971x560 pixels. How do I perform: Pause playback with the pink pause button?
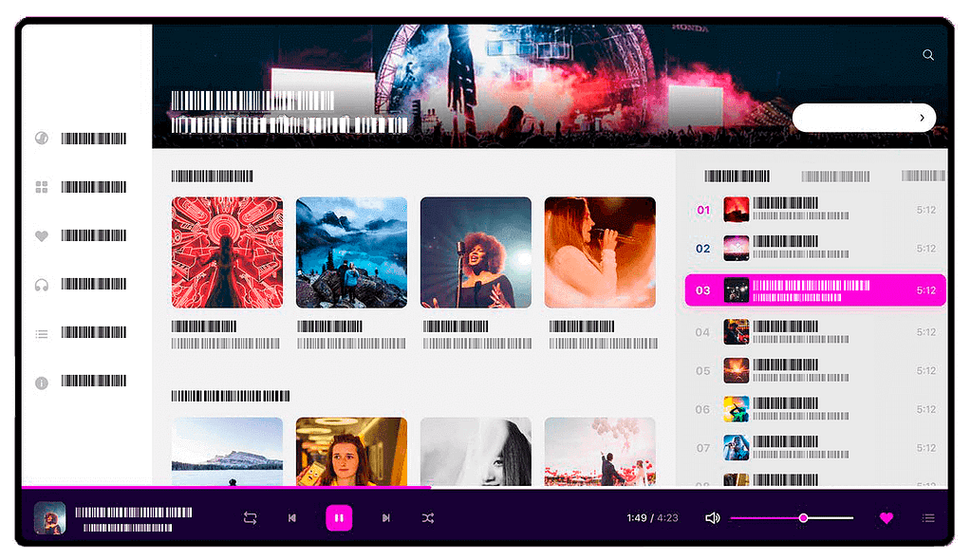(x=339, y=518)
